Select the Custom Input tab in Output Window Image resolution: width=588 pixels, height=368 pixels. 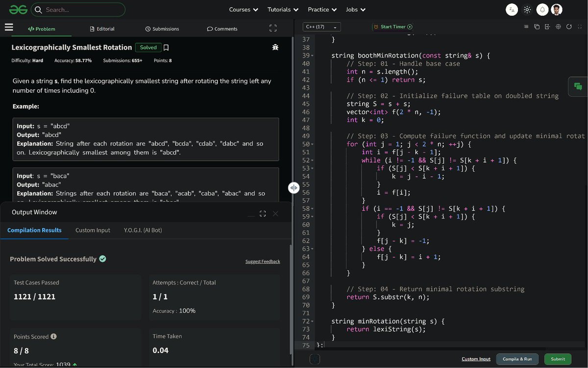click(93, 230)
